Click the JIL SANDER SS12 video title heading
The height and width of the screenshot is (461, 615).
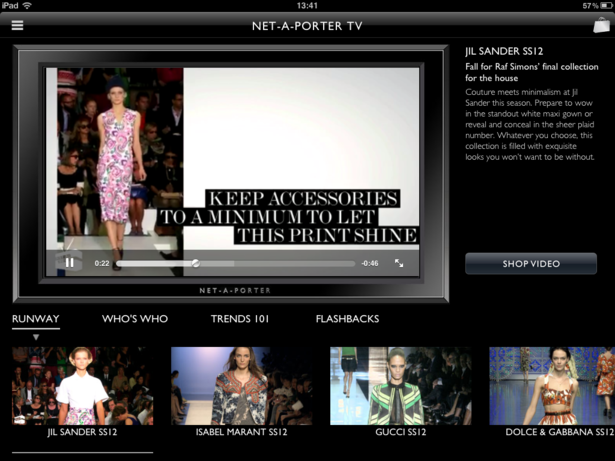tap(504, 51)
